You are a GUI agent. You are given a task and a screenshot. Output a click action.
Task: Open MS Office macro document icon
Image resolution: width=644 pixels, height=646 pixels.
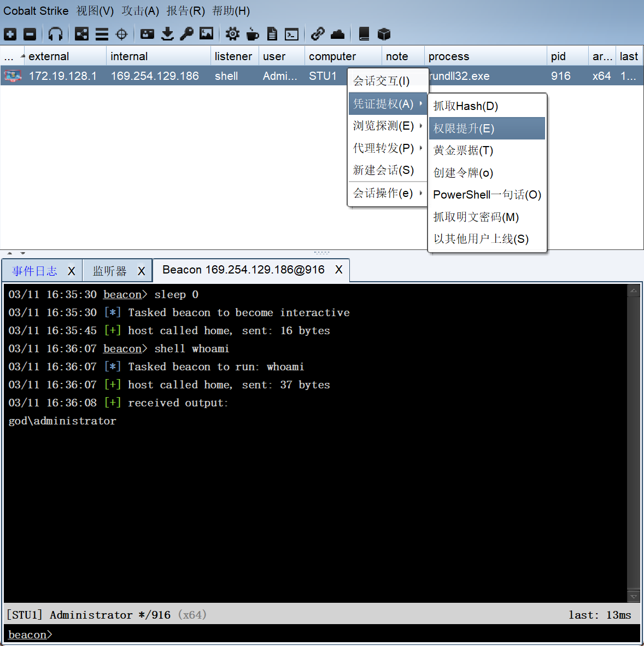point(272,34)
